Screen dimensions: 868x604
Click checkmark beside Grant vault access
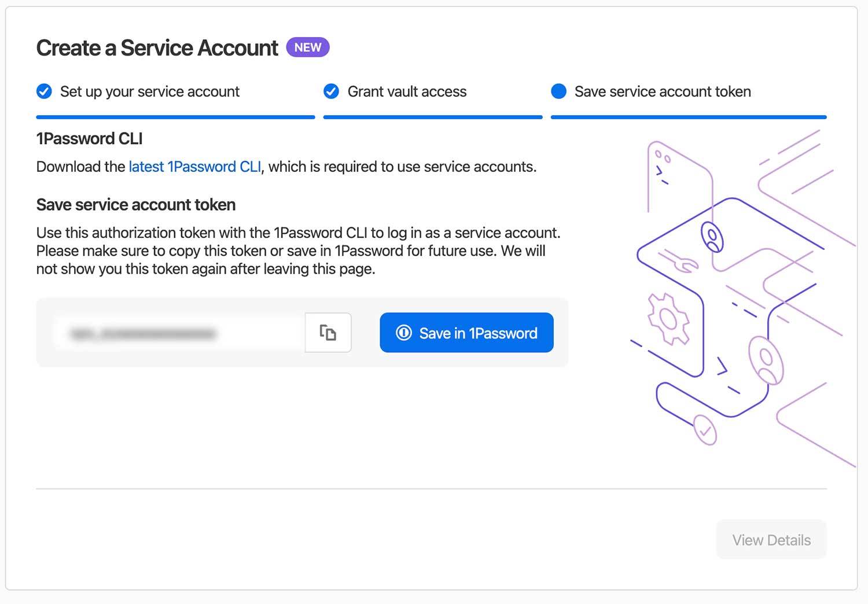[331, 91]
